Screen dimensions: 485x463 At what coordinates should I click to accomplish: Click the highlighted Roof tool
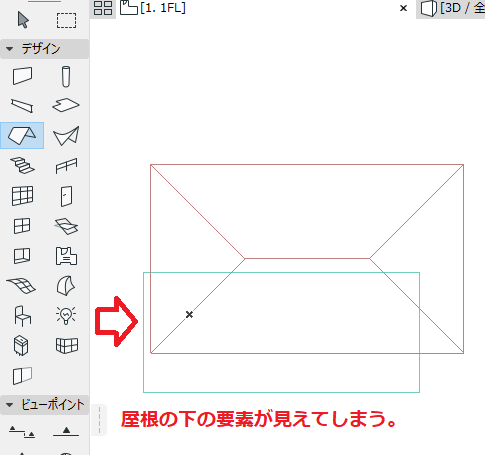(x=22, y=135)
